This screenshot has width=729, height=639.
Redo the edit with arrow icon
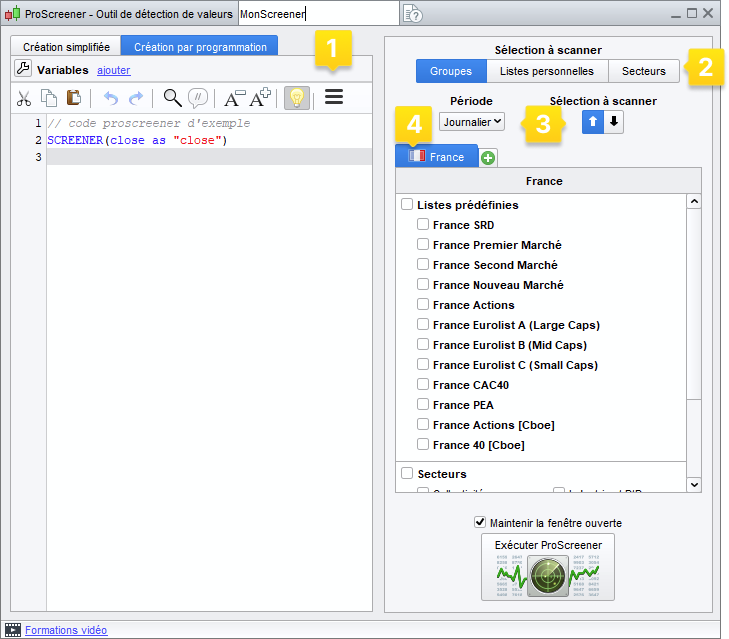point(136,98)
